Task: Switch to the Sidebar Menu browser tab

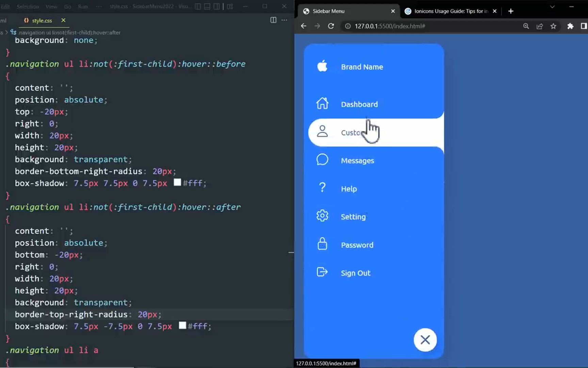Action: click(349, 11)
